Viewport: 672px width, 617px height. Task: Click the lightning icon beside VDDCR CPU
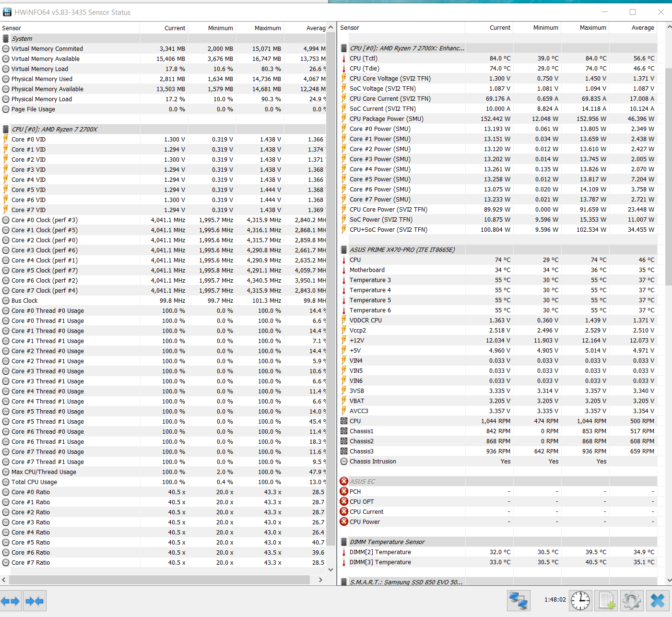[344, 320]
